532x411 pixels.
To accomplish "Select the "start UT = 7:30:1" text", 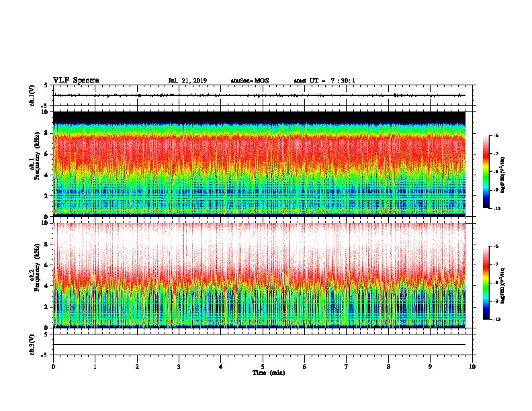I will (324, 81).
